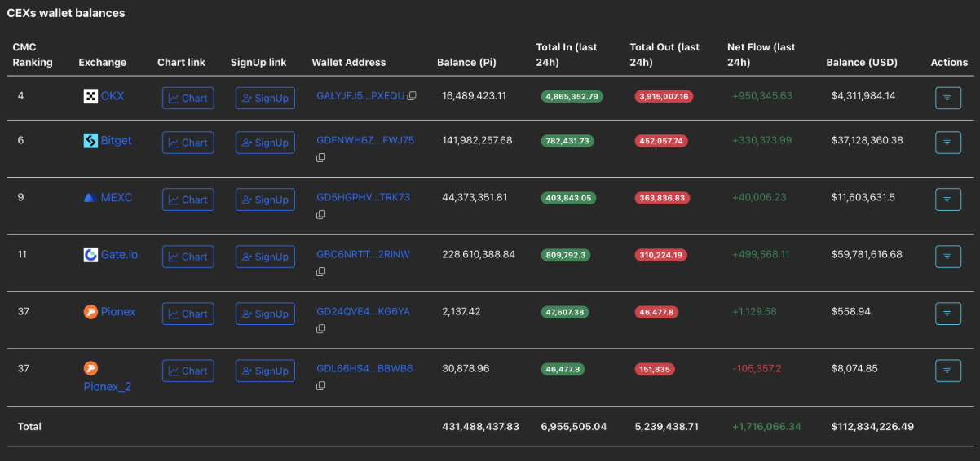Open the MEXC exchange link
This screenshot has height=461, width=980.
[116, 197]
